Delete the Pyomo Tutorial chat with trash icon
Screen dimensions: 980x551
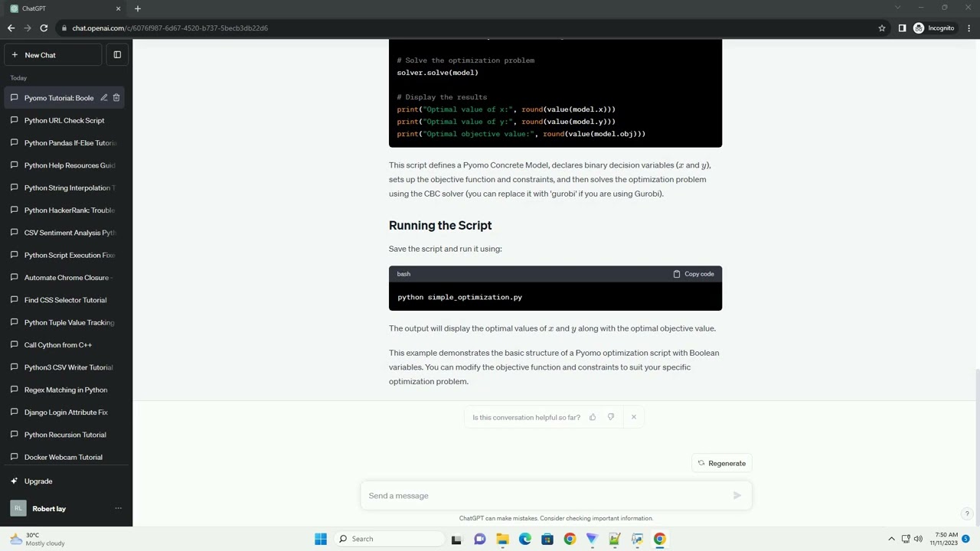tap(116, 98)
